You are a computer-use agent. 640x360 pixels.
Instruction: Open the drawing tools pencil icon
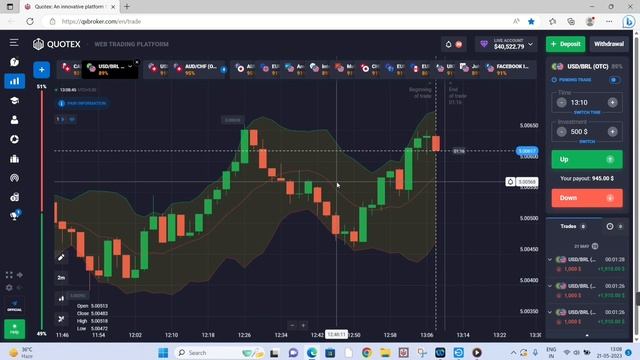[x=61, y=258]
